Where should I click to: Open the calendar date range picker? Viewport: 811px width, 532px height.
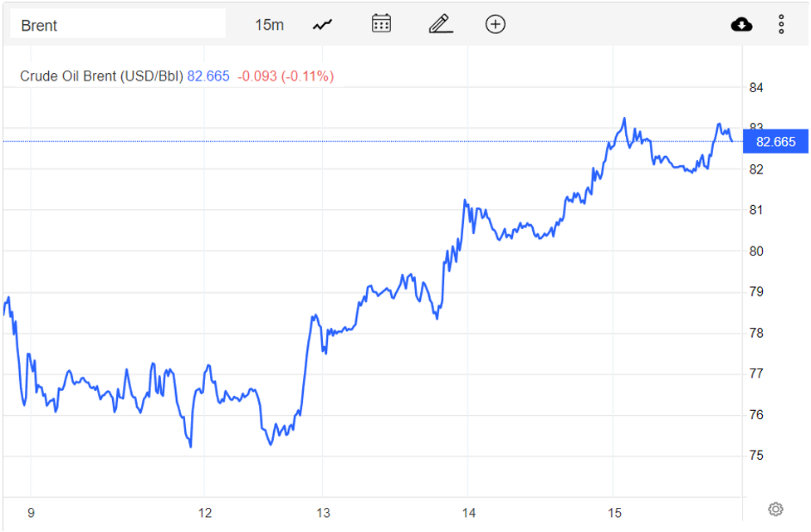tap(380, 23)
